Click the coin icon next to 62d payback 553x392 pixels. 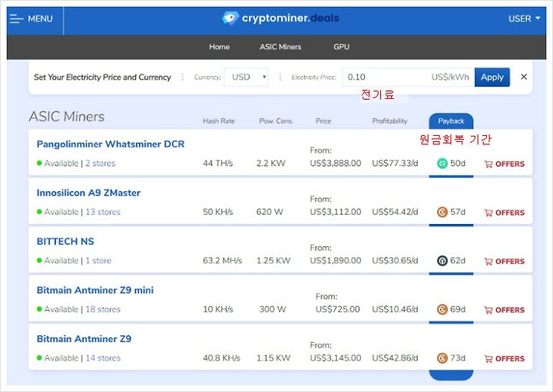tap(442, 261)
